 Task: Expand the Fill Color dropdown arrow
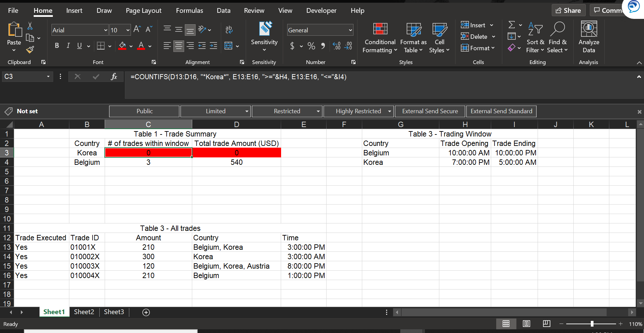tap(131, 46)
